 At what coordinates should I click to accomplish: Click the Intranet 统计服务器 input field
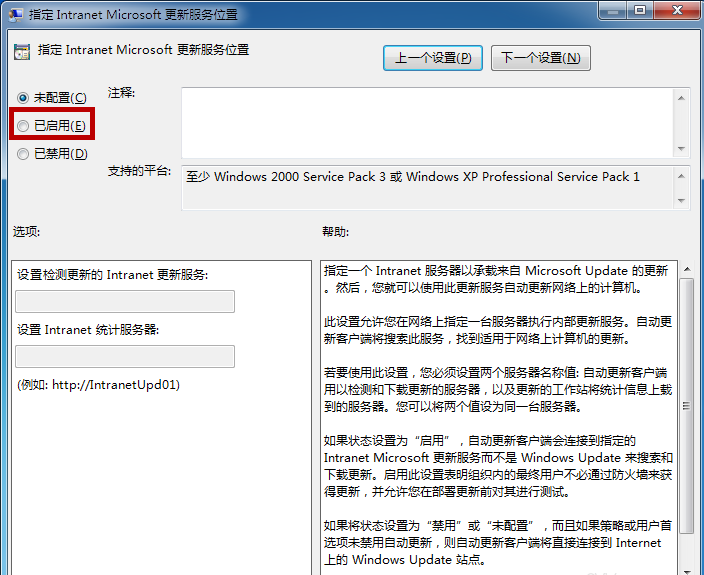pos(125,356)
